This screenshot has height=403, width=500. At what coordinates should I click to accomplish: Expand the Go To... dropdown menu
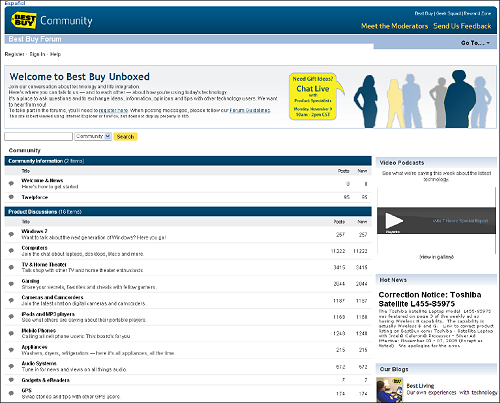coord(475,43)
